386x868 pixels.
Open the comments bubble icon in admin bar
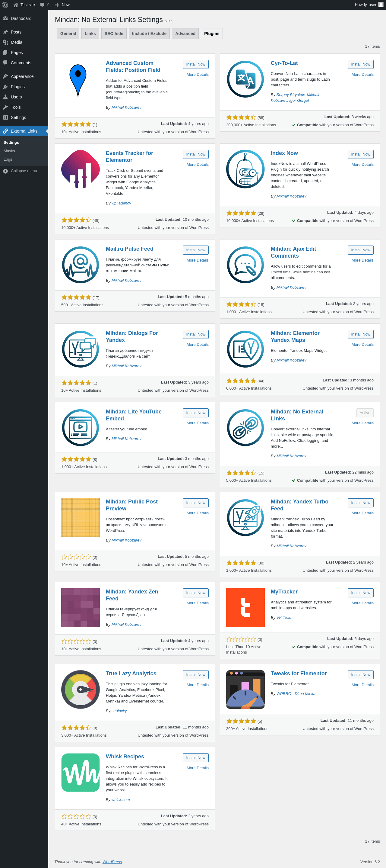coord(43,5)
